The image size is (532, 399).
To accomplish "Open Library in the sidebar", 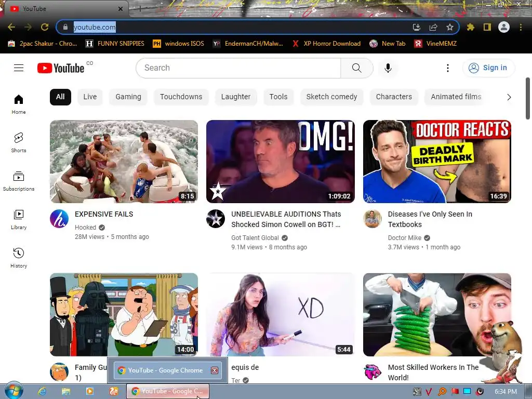I will [x=19, y=220].
